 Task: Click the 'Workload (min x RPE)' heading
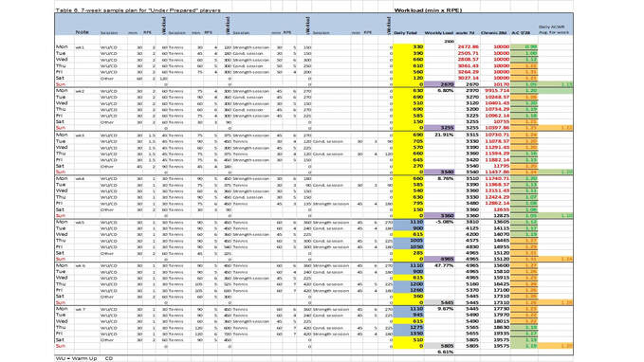428,10
